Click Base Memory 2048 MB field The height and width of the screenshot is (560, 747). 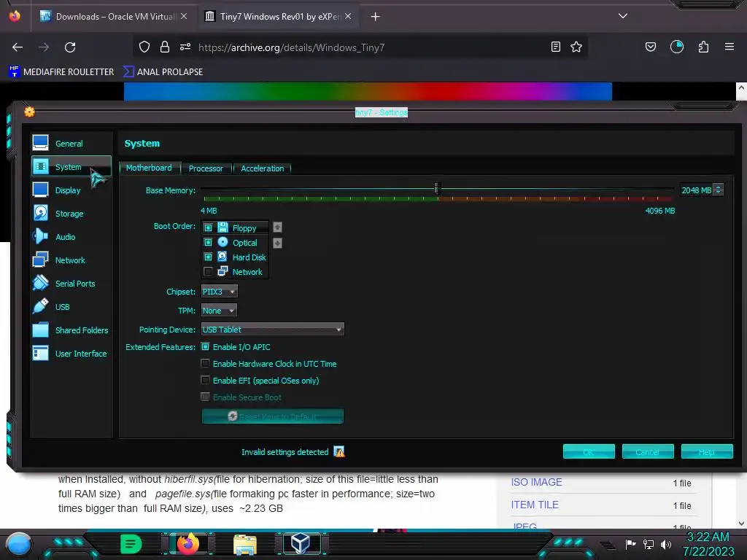point(696,190)
